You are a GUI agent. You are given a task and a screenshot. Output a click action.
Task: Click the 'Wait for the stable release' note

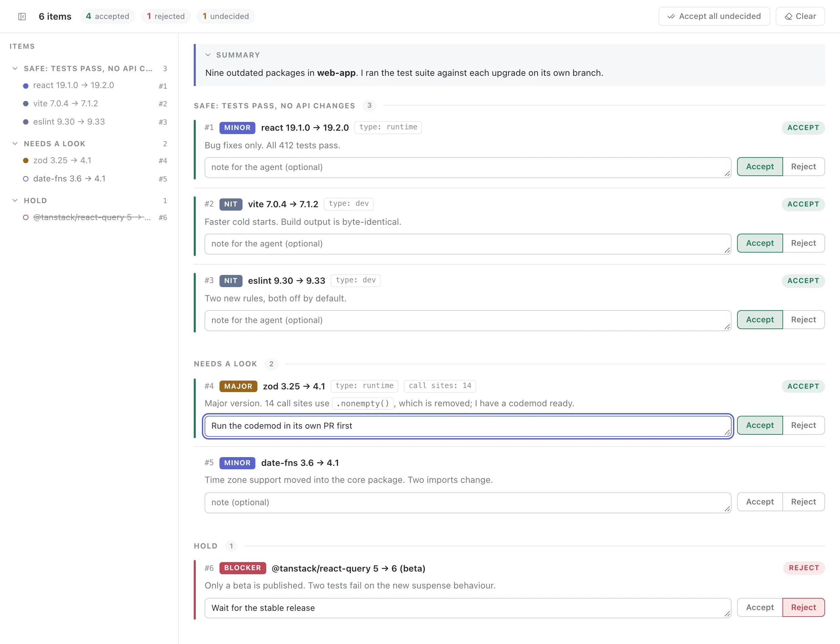[x=468, y=608]
